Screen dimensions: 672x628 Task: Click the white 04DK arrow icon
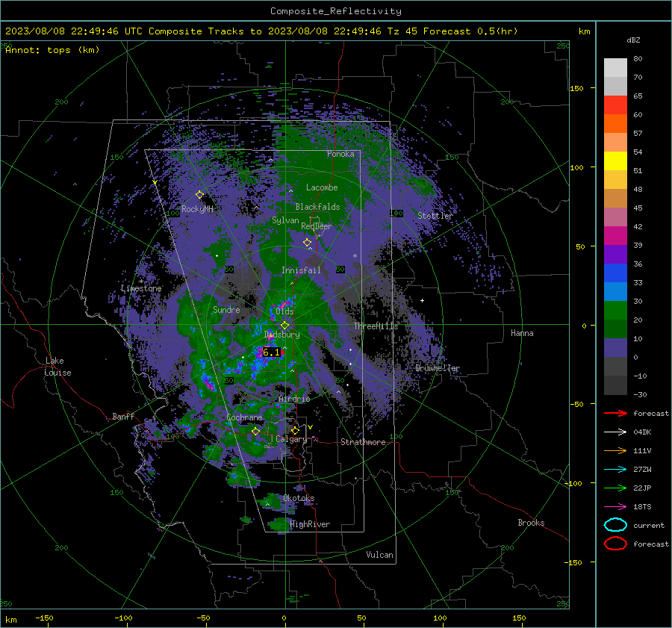point(615,432)
